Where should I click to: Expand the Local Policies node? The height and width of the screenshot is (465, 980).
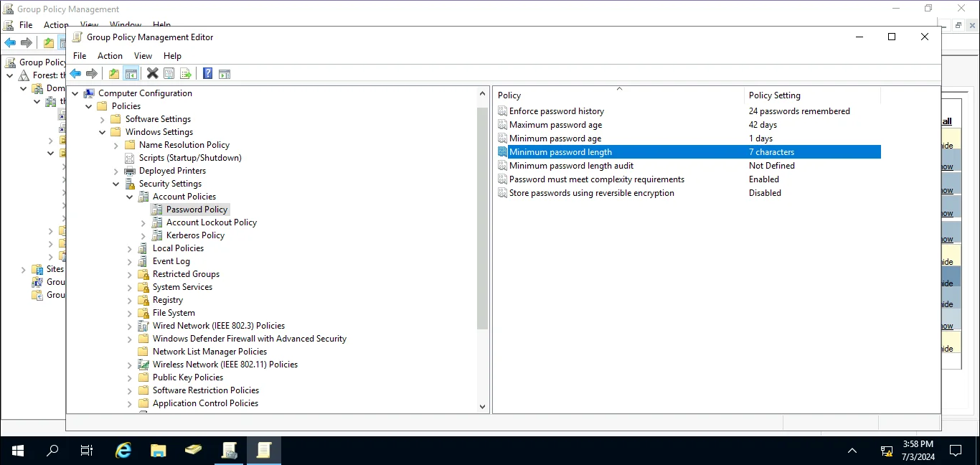[x=129, y=248]
